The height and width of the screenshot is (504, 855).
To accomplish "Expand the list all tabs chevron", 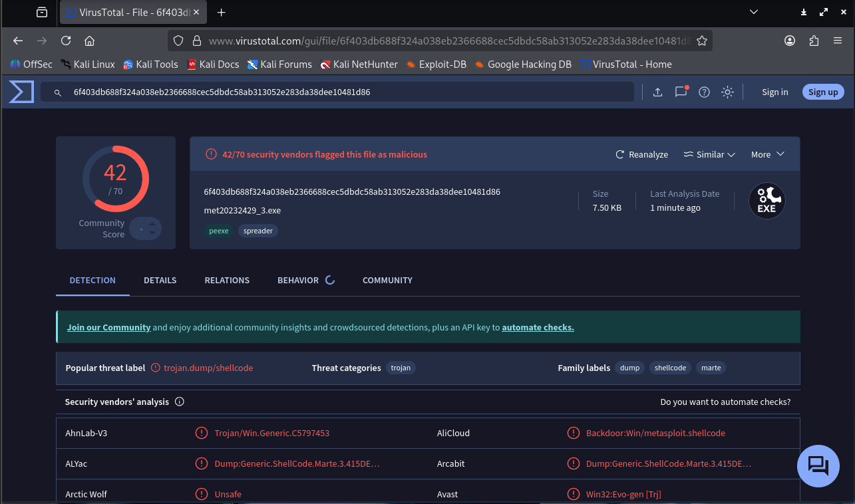I will point(754,12).
